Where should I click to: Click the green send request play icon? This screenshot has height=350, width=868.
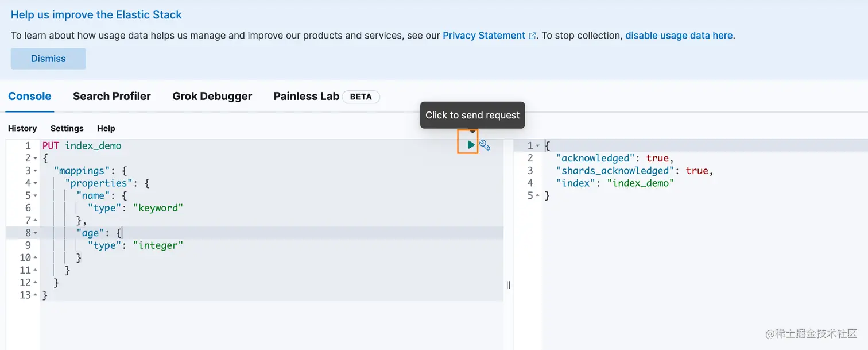tap(470, 145)
